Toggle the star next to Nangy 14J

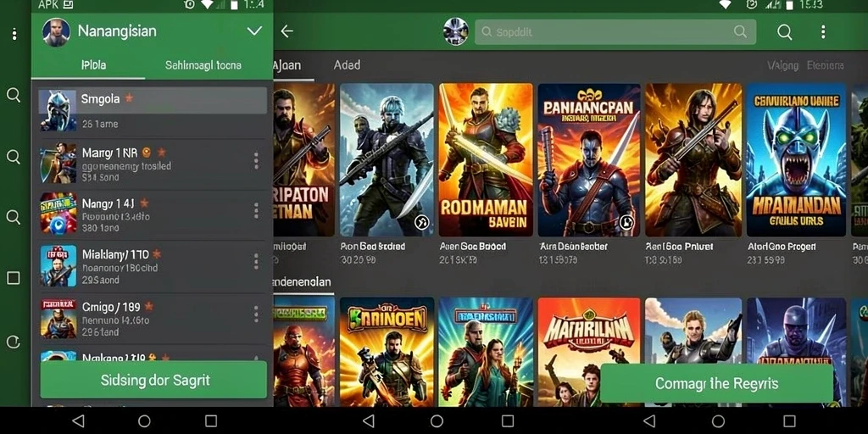[144, 203]
